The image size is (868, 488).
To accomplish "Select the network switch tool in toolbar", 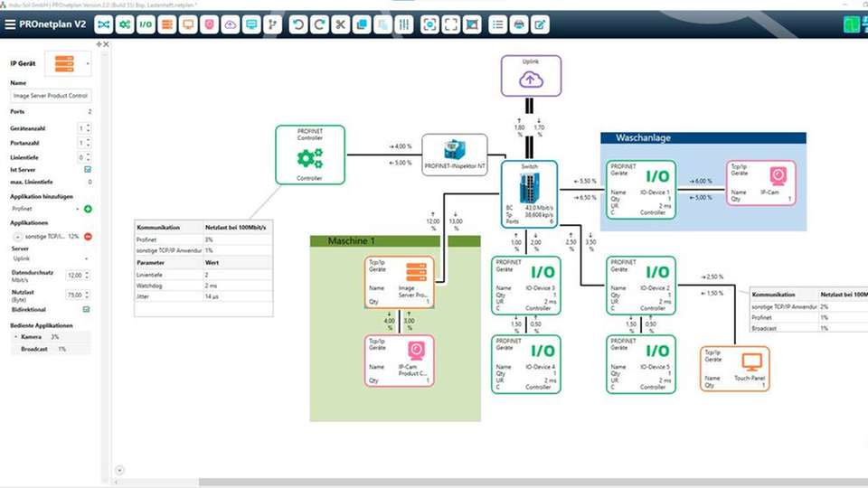I will tap(103, 24).
